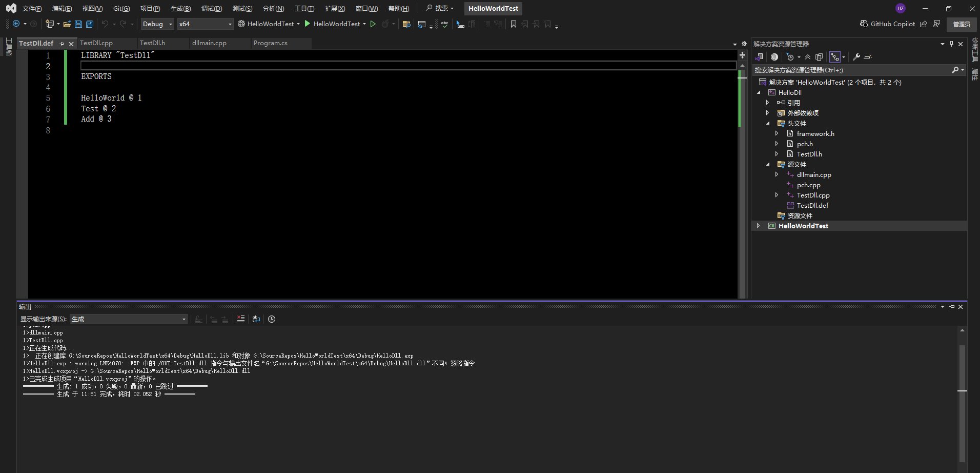Open the Debug configuration dropdown
Image resolution: width=980 pixels, height=473 pixels.
tap(157, 24)
